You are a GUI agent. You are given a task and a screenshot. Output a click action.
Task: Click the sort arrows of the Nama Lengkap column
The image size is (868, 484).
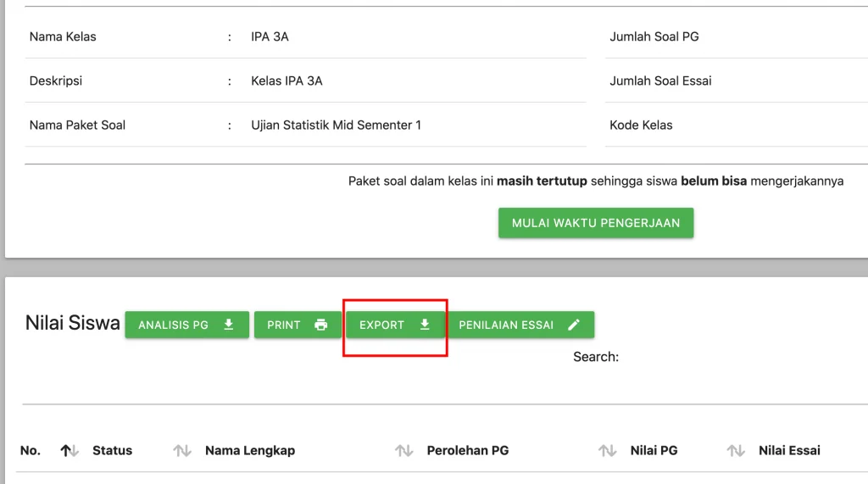coord(403,451)
